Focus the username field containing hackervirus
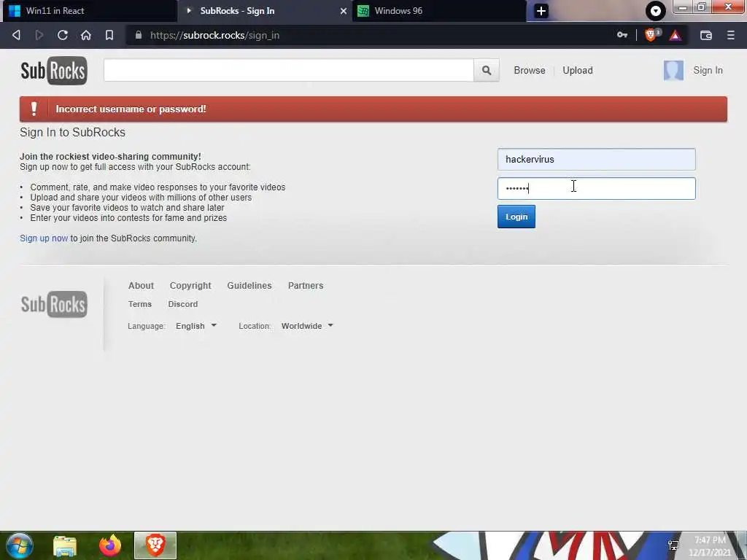 point(596,160)
